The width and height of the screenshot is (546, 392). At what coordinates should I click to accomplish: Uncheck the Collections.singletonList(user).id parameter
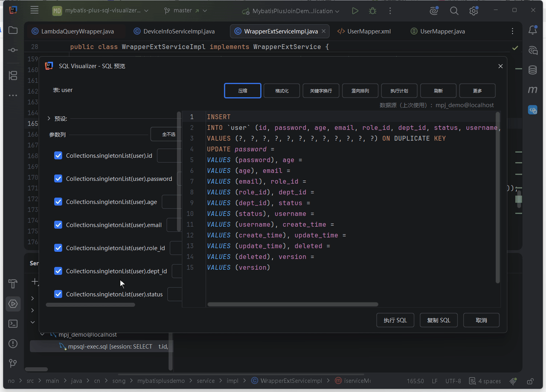[58, 156]
